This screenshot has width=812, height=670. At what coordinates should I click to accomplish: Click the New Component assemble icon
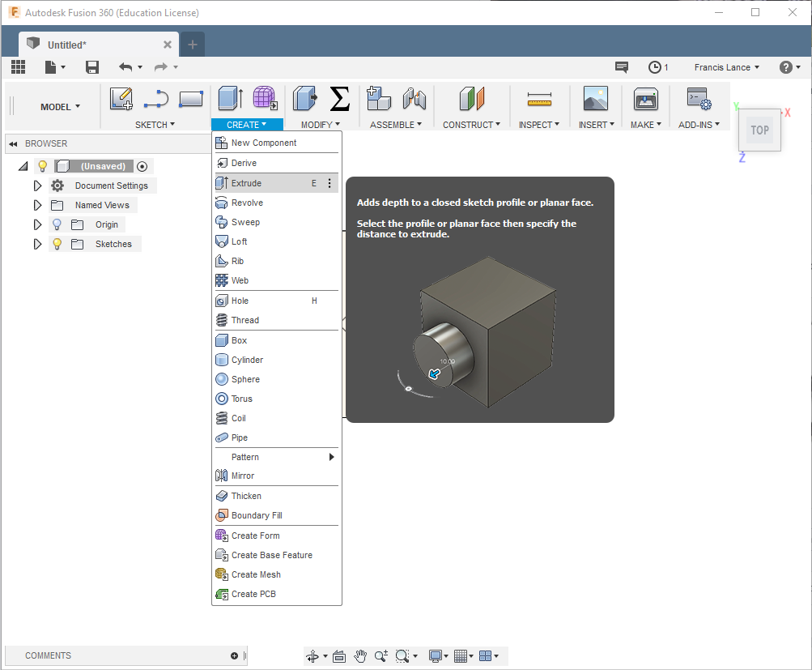[379, 99]
